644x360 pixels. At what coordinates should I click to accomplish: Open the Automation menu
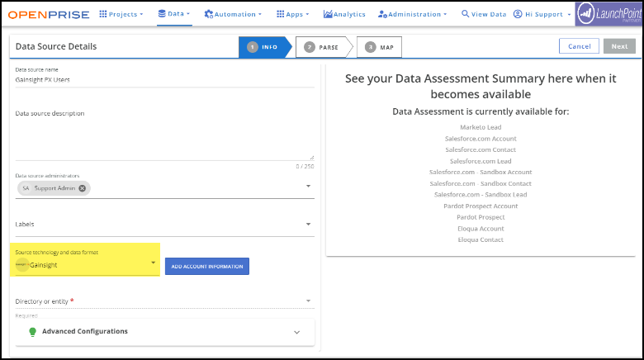(x=233, y=14)
